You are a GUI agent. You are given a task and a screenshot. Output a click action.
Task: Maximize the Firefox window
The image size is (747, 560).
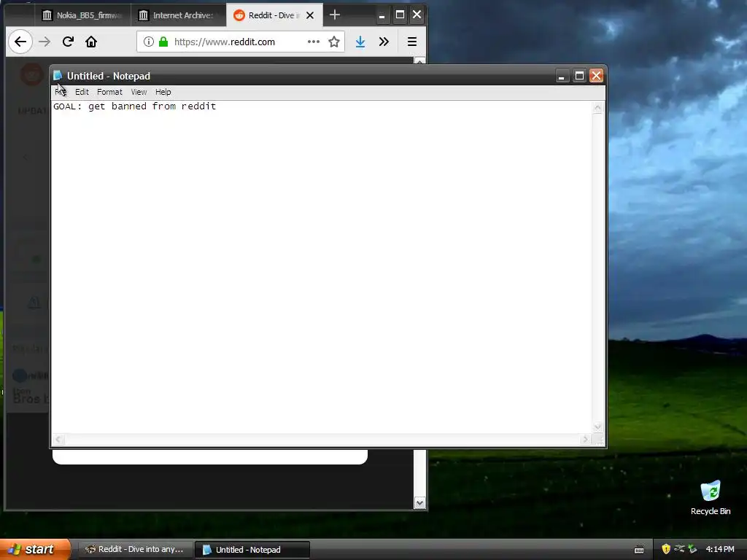[400, 15]
